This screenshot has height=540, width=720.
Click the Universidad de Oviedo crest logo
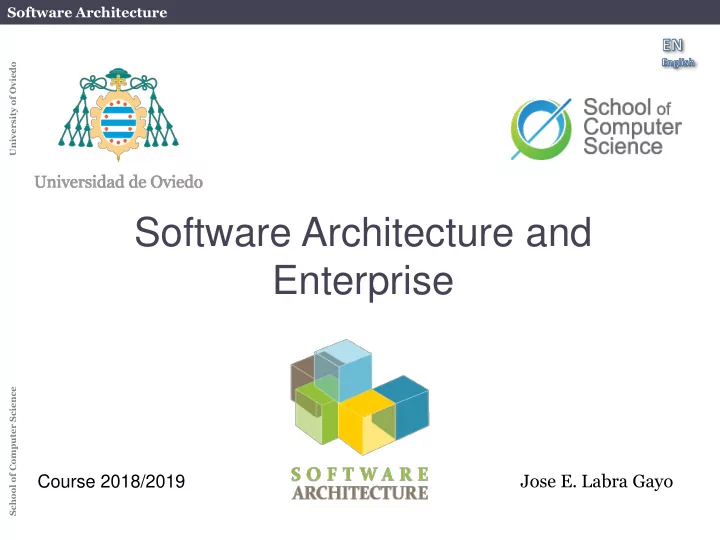tap(118, 114)
